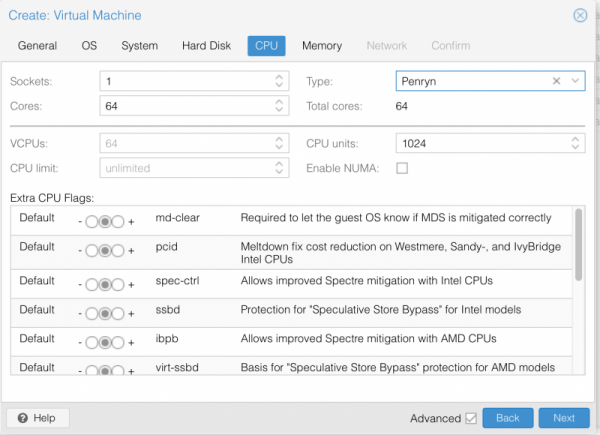The image size is (600, 435).
Task: Toggle the Advanced checkbox
Action: point(471,418)
